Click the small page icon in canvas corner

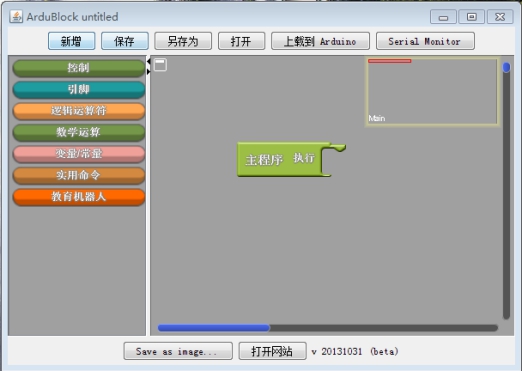tap(160, 64)
